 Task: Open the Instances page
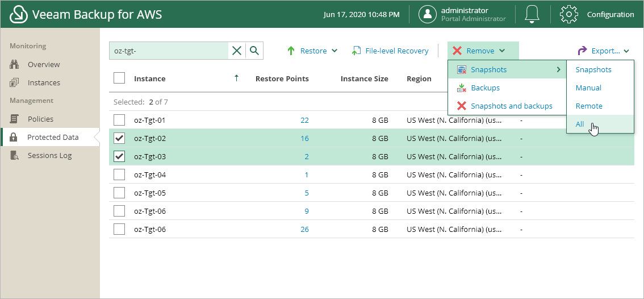(44, 82)
